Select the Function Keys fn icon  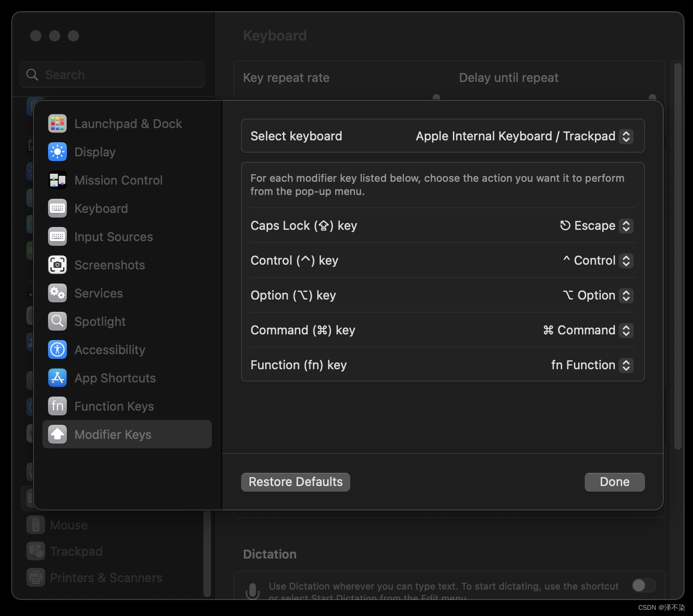click(x=57, y=406)
